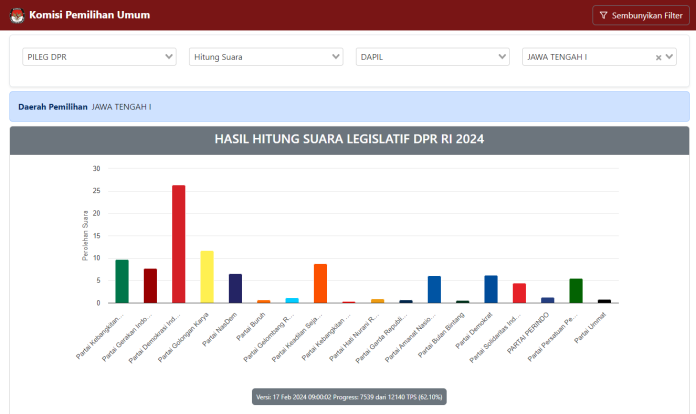
Task: Click the yellow Partai Golongan Karya bar
Action: click(207, 277)
